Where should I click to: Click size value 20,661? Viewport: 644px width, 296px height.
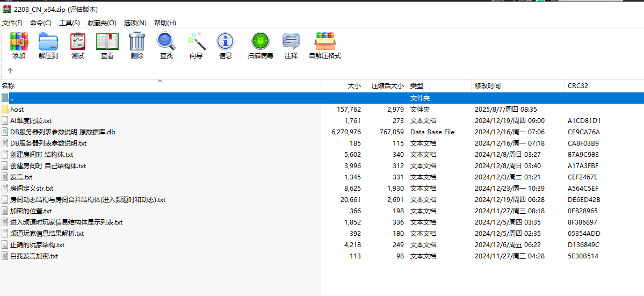351,200
